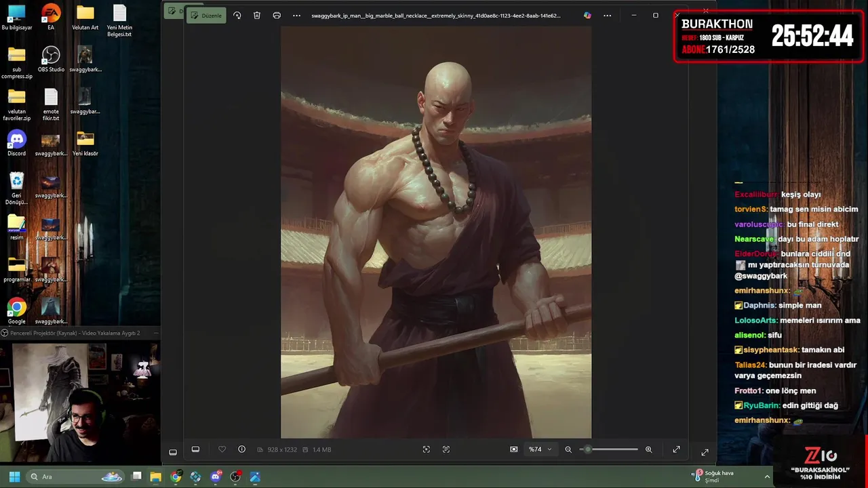The image size is (868, 488).
Task: Expand the system tray hidden icons chevron
Action: 768,476
